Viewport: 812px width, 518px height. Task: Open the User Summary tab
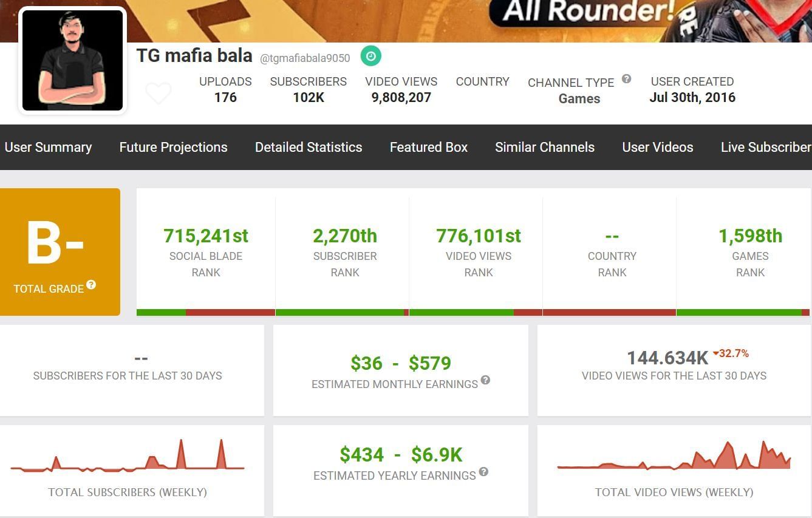(x=48, y=147)
